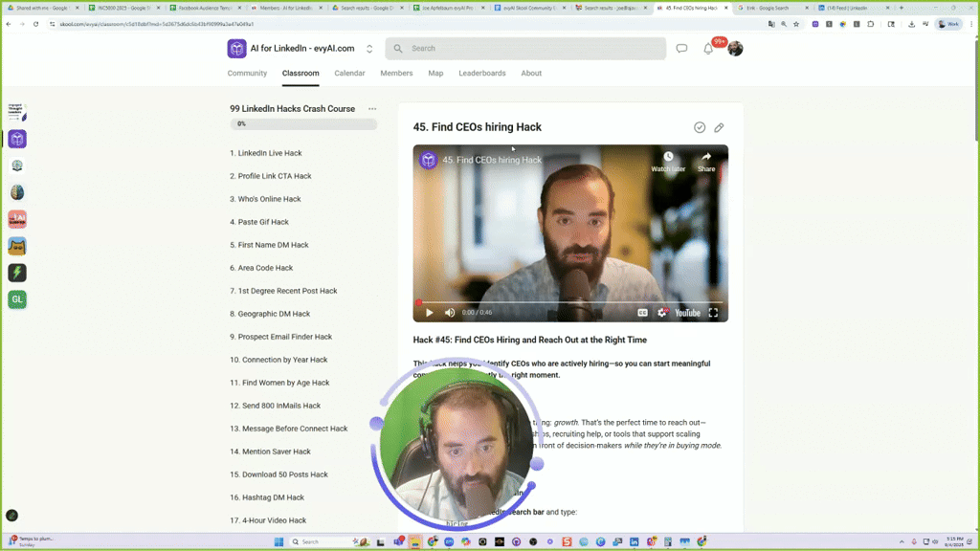Viewport: 980px width, 551px height.
Task: Open lesson 7. 1st Degree Recent Post Hack
Action: pos(283,291)
